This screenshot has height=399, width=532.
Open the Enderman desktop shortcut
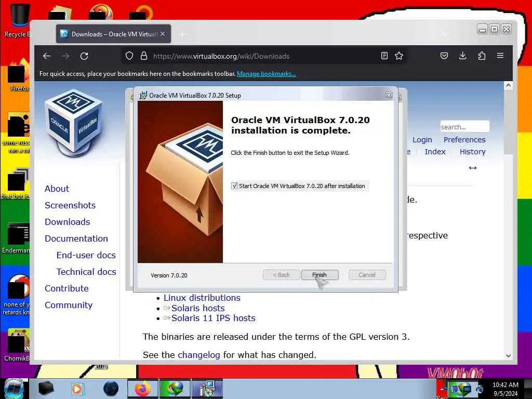[17, 238]
